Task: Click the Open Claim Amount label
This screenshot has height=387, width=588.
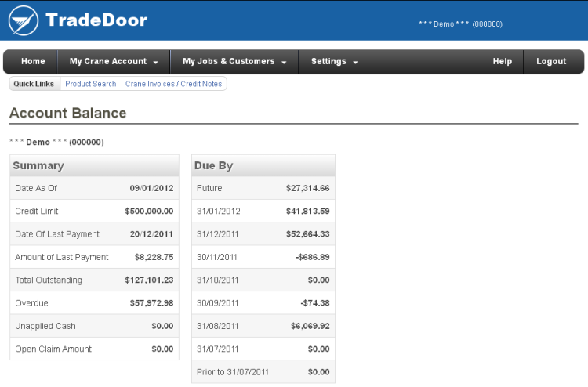Action: pyautogui.click(x=53, y=349)
